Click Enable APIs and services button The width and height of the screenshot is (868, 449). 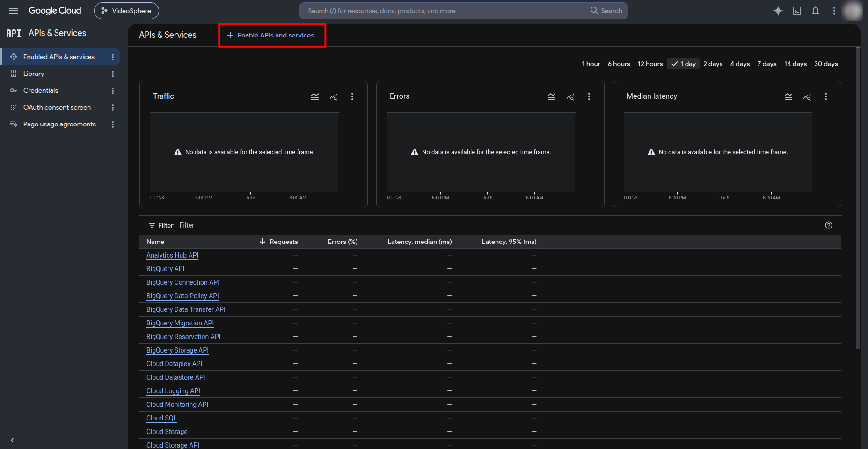(x=270, y=35)
